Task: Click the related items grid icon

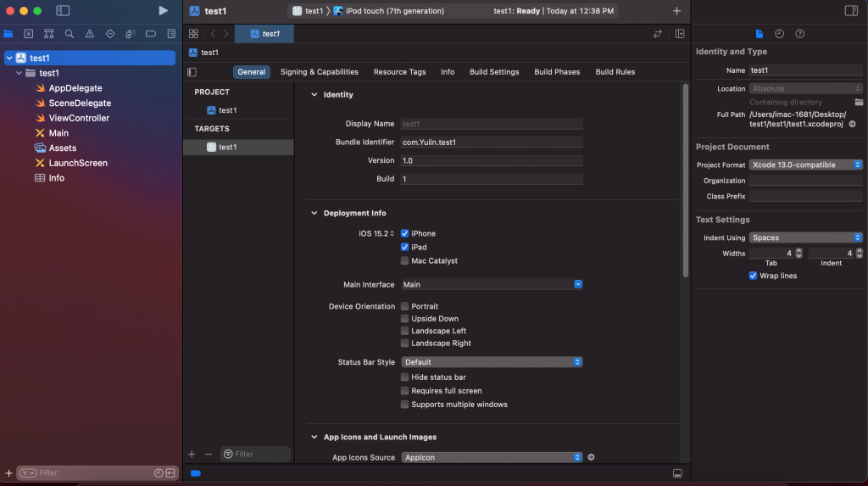Action: pos(193,34)
